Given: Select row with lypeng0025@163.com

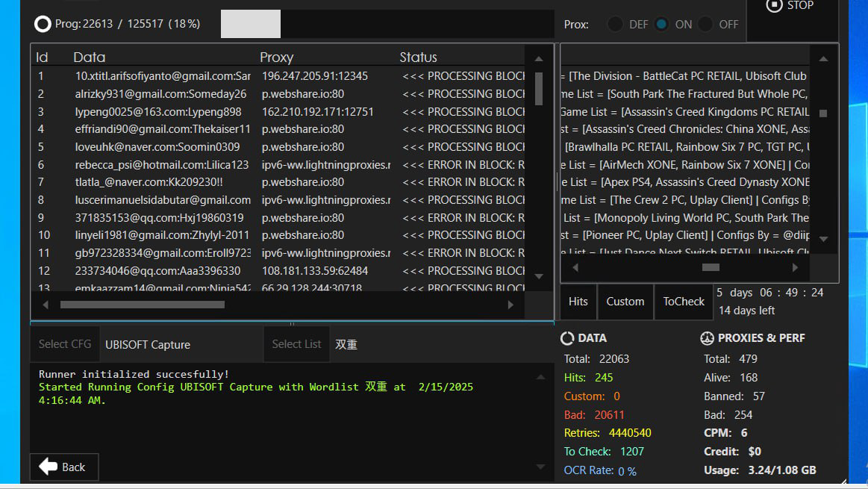Looking at the screenshot, I should (278, 111).
